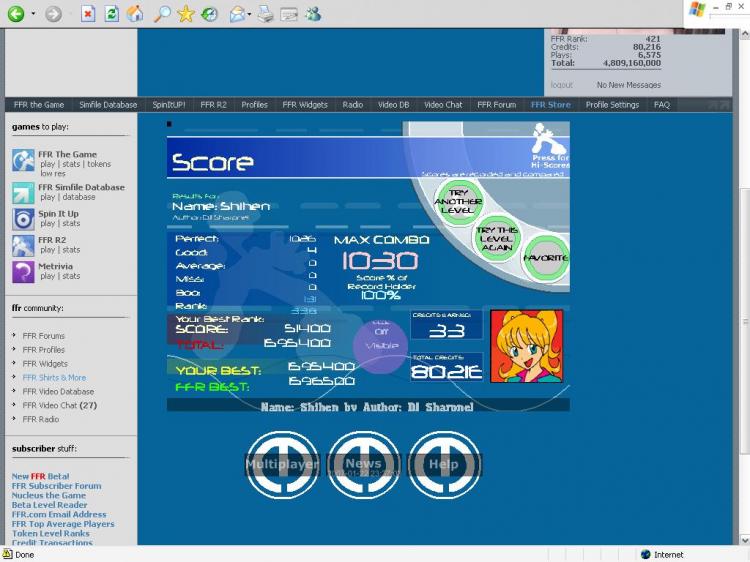The height and width of the screenshot is (562, 750).
Task: Open the FAQ menu item
Action: (x=662, y=105)
